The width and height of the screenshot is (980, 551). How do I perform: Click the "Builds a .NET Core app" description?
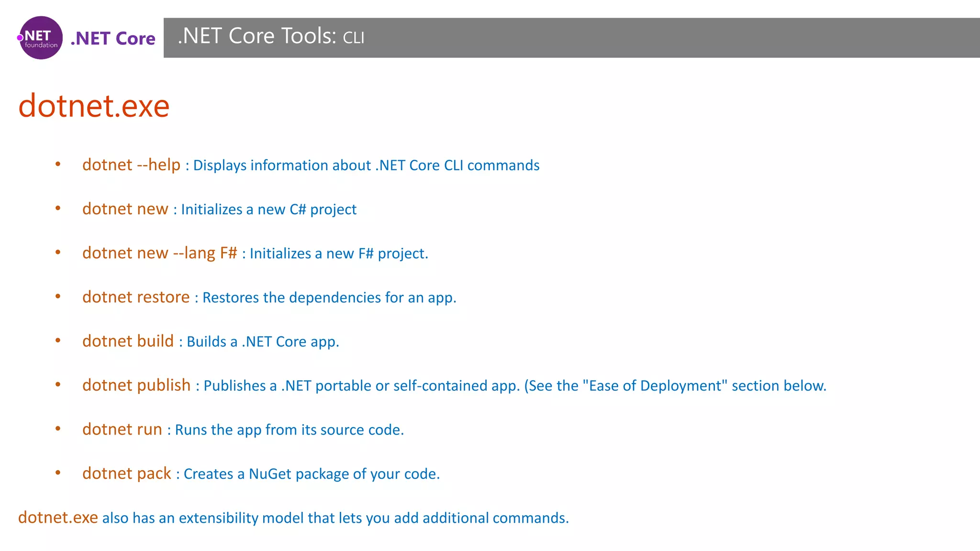click(x=263, y=342)
